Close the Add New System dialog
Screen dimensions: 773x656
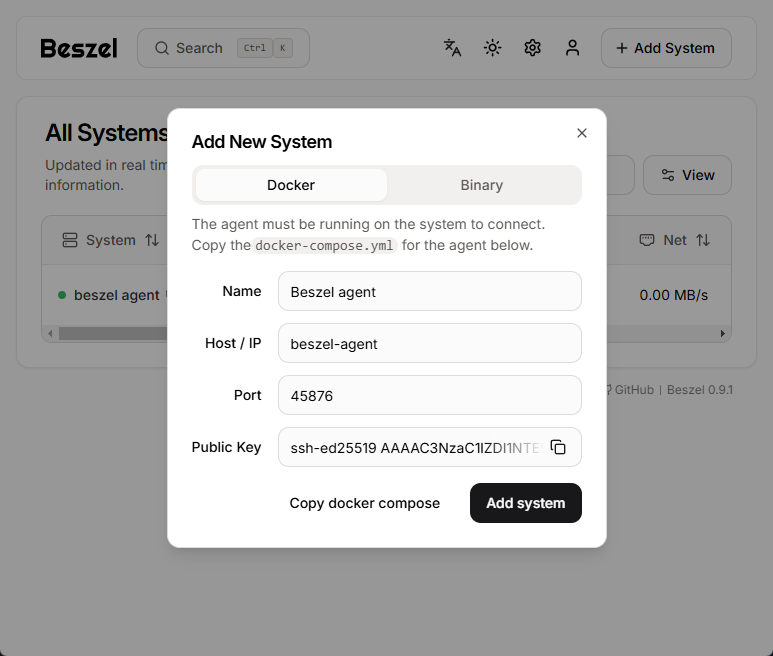point(582,133)
